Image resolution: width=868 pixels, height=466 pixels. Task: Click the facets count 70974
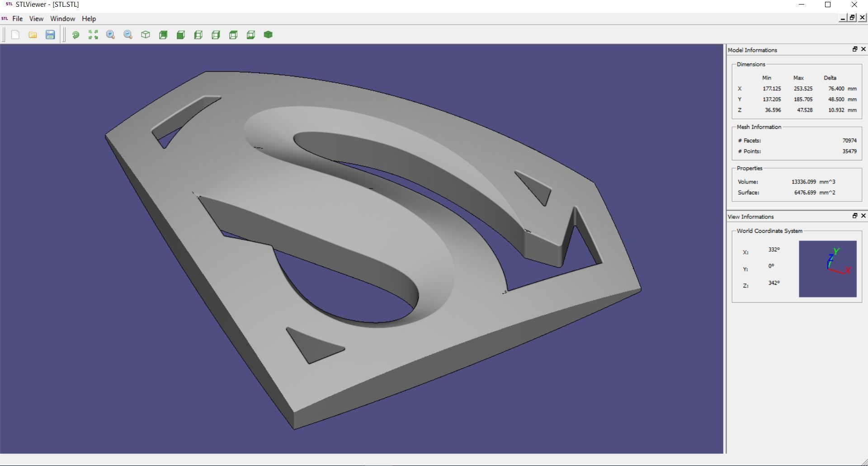849,141
